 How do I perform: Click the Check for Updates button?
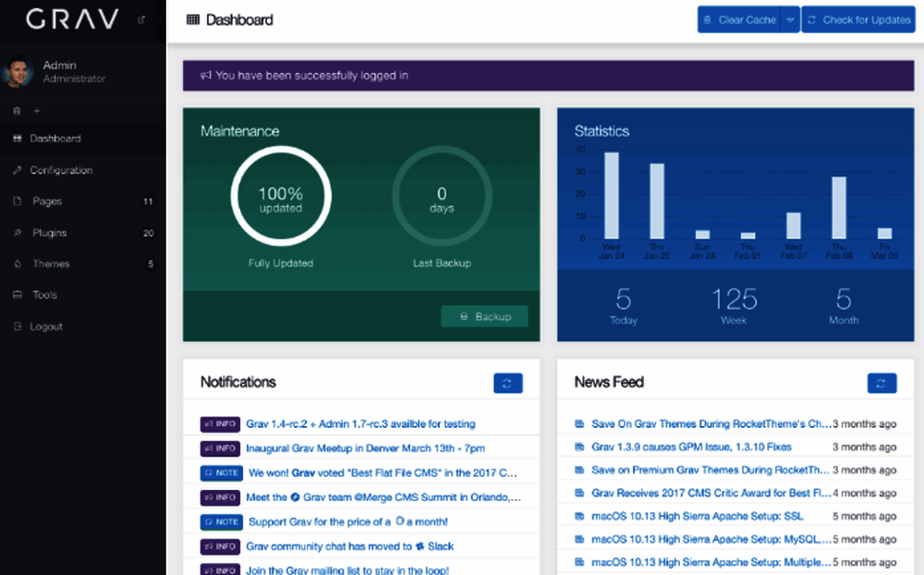click(x=858, y=19)
